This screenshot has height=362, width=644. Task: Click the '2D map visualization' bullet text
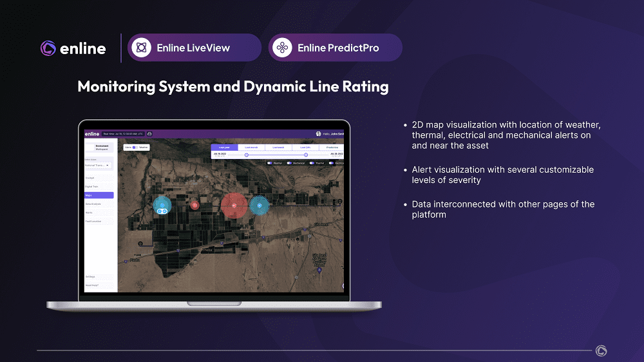(506, 135)
